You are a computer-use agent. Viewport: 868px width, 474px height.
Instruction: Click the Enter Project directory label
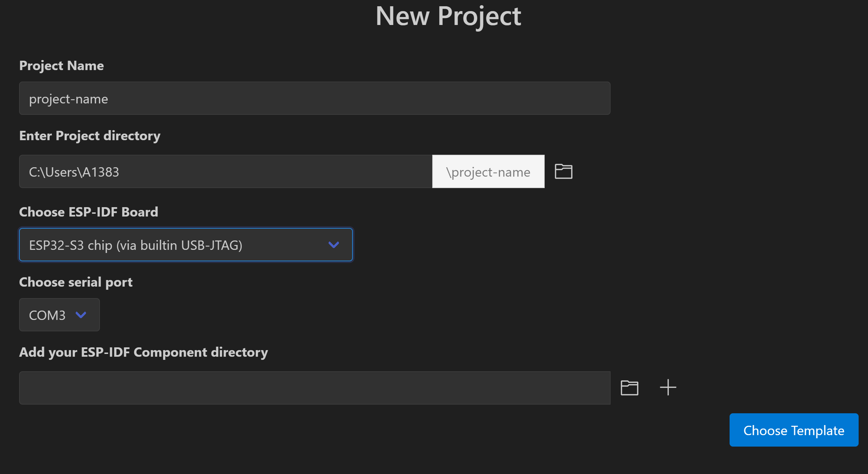pyautogui.click(x=90, y=136)
